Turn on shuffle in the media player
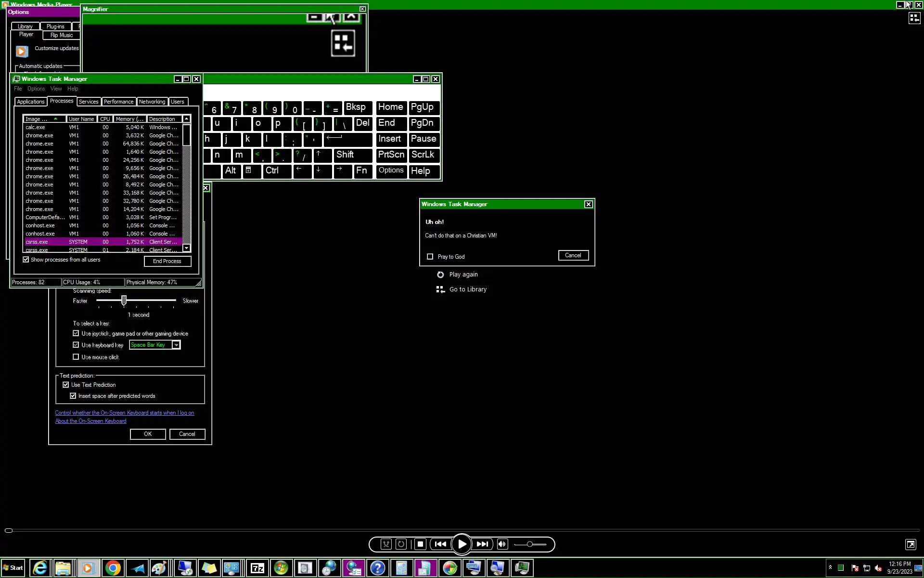Viewport: 924px width, 578px height. [386, 544]
